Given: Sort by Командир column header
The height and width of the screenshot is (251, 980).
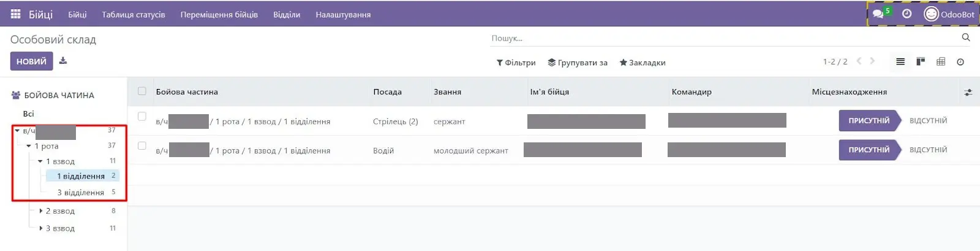Looking at the screenshot, I should tap(692, 91).
